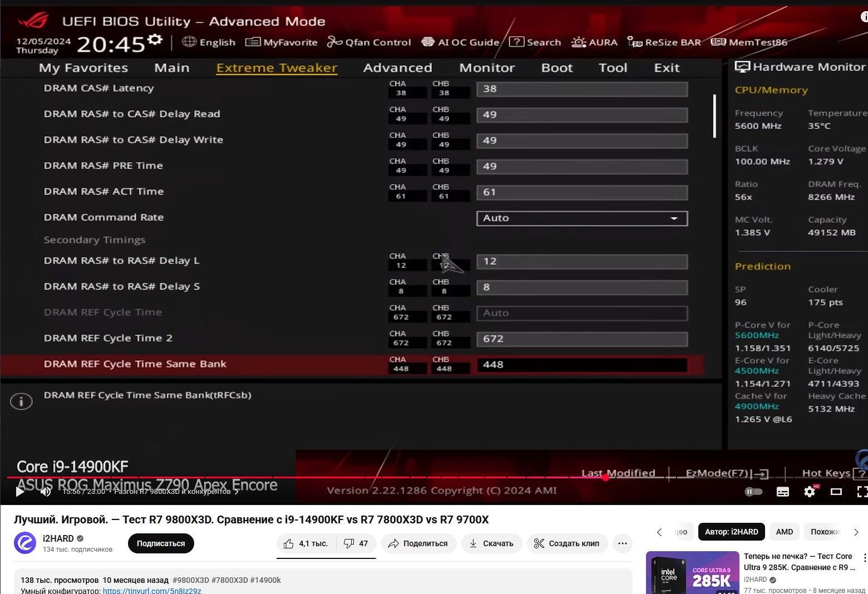Click the gear icon beside the BIOS clock

(155, 39)
